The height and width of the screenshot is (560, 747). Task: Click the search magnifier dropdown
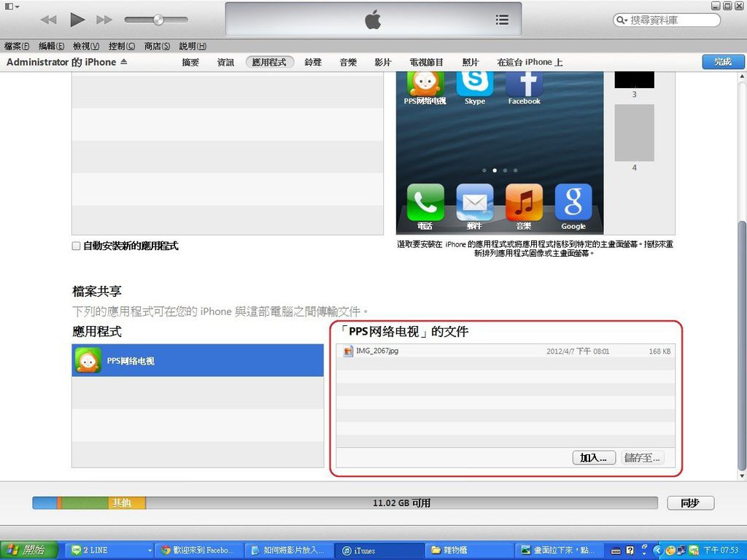point(622,20)
